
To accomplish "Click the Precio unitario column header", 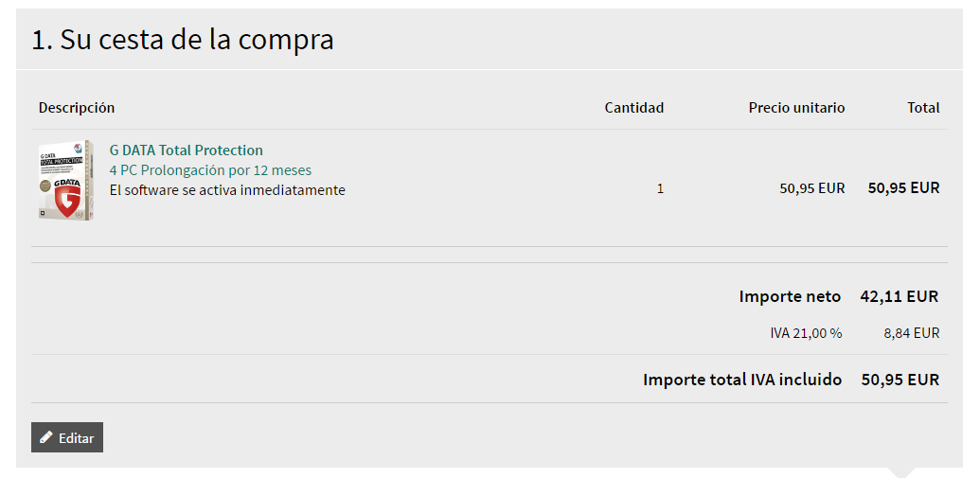I will point(796,108).
